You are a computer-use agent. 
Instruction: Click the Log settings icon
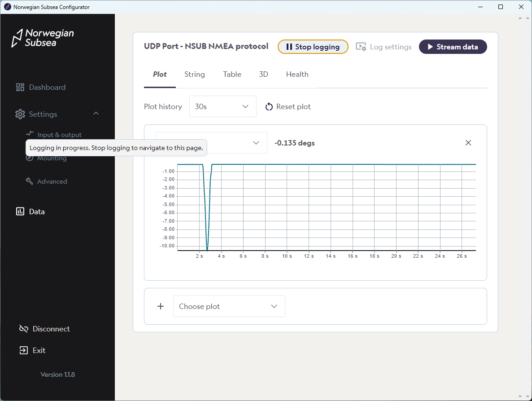[x=361, y=47]
